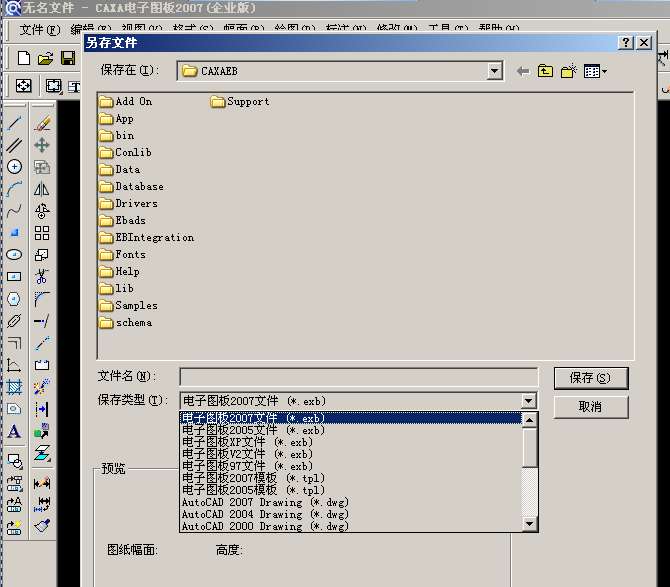The height and width of the screenshot is (587, 670).
Task: Choose 电子图板2007文件 (*.exb) from list
Action: click(x=350, y=418)
